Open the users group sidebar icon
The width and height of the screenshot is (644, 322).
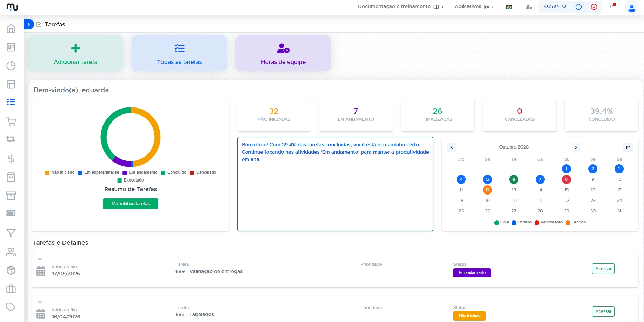(x=11, y=252)
